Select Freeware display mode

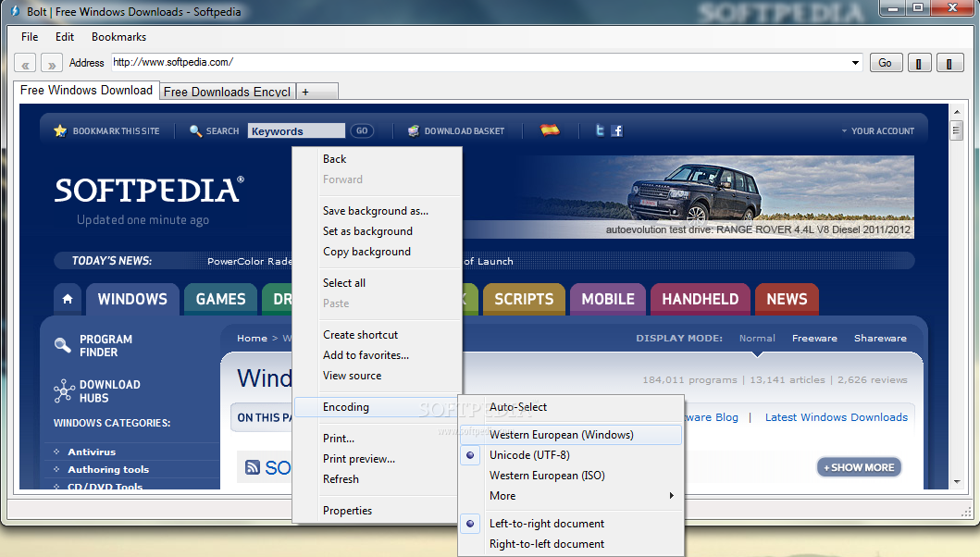814,339
